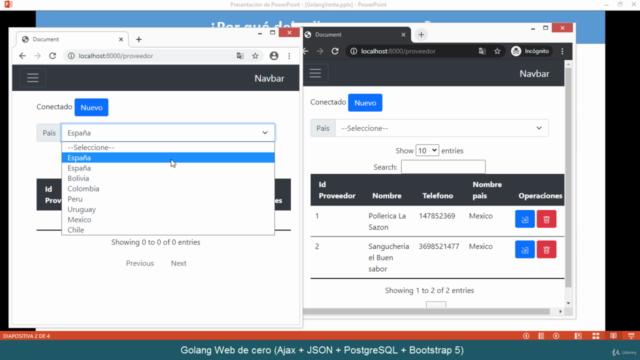
Task: Sort by Nombre column header
Action: (x=387, y=196)
